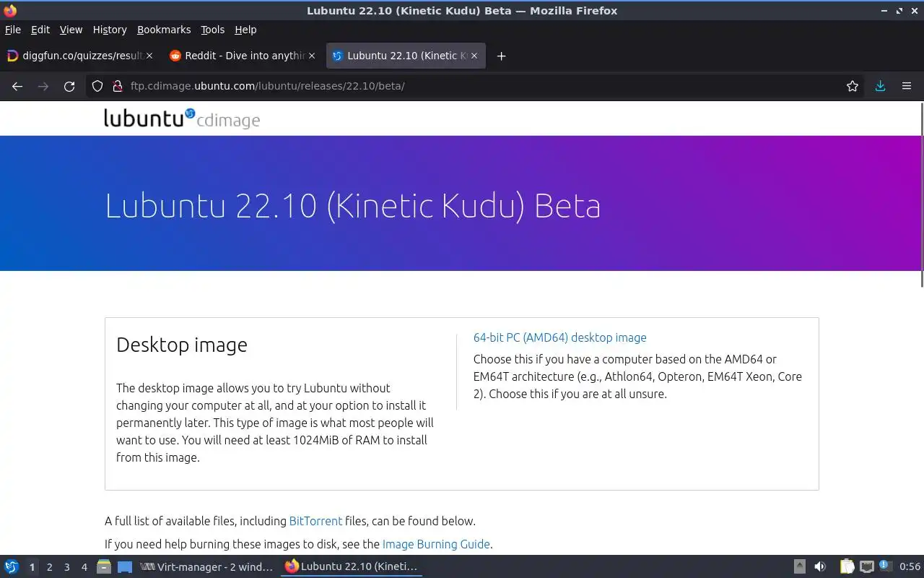Screen dimensions: 924x578
Task: Click the Firefox icon in title bar
Action: tap(10, 10)
